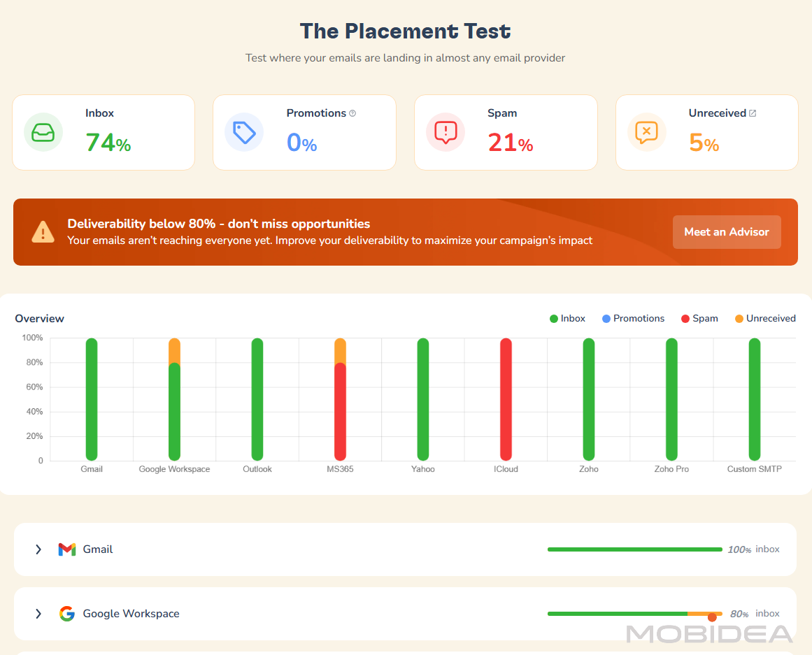Click the orange Unreceived message icon

tap(647, 132)
